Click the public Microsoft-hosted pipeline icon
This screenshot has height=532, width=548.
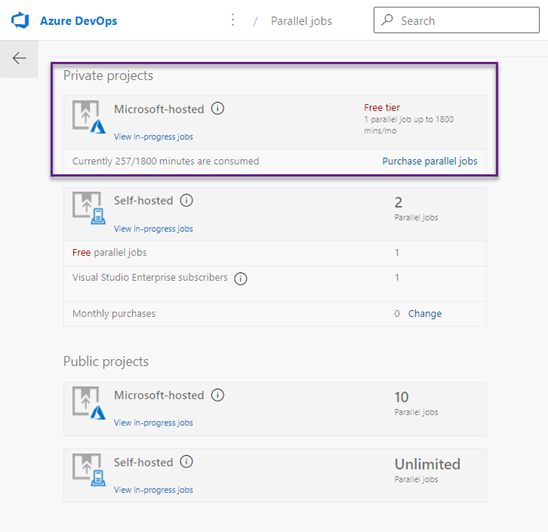click(x=89, y=403)
